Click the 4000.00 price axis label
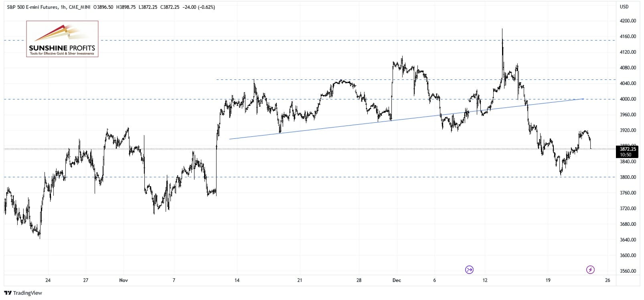The image size is (644, 300). pos(628,99)
